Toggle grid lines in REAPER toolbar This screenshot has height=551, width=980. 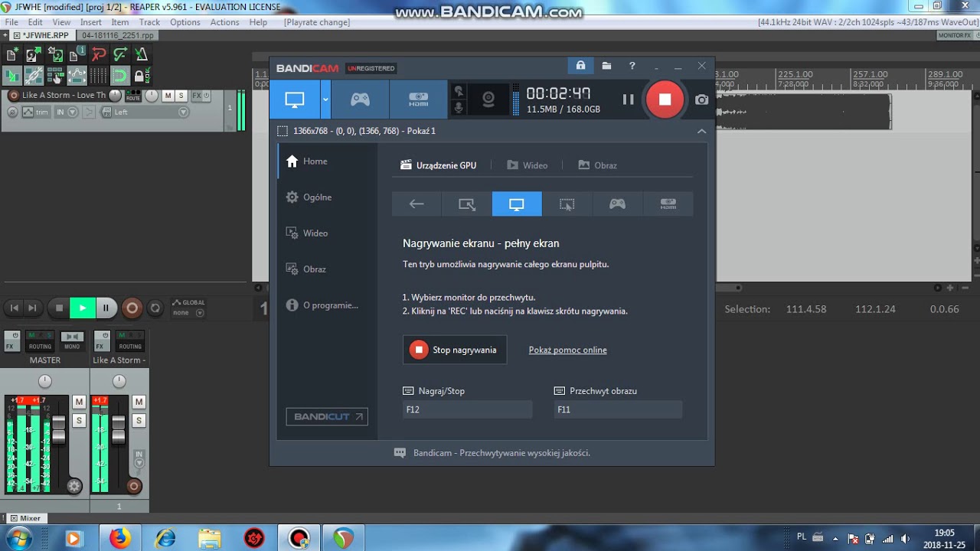(x=99, y=75)
